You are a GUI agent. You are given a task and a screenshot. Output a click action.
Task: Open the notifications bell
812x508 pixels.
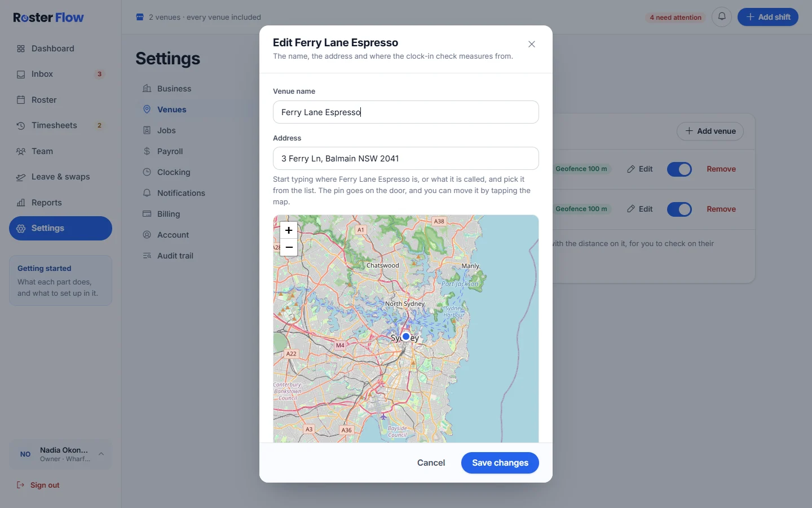pos(722,17)
